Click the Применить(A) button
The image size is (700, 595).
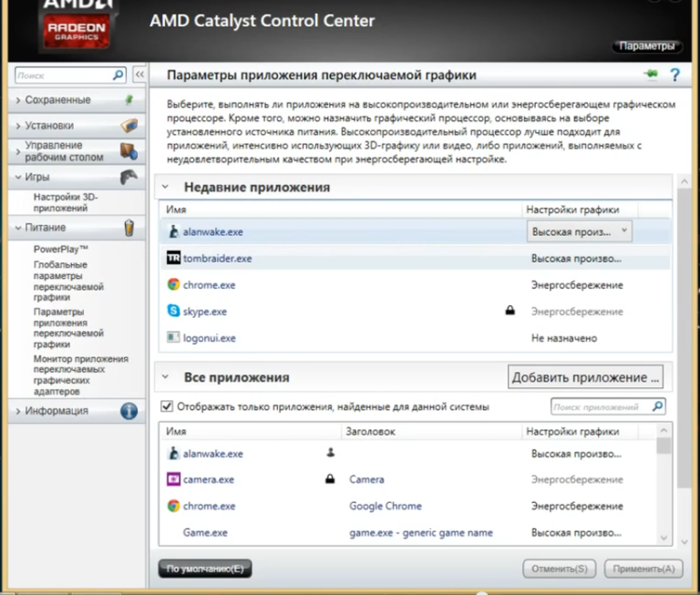(643, 569)
